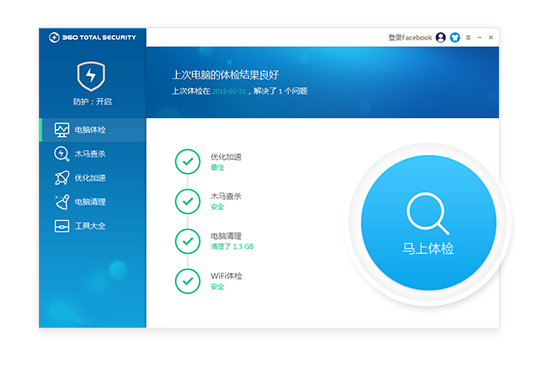540x365 pixels.
Task: Click the green checkmark beside WiFi体检
Action: click(188, 281)
